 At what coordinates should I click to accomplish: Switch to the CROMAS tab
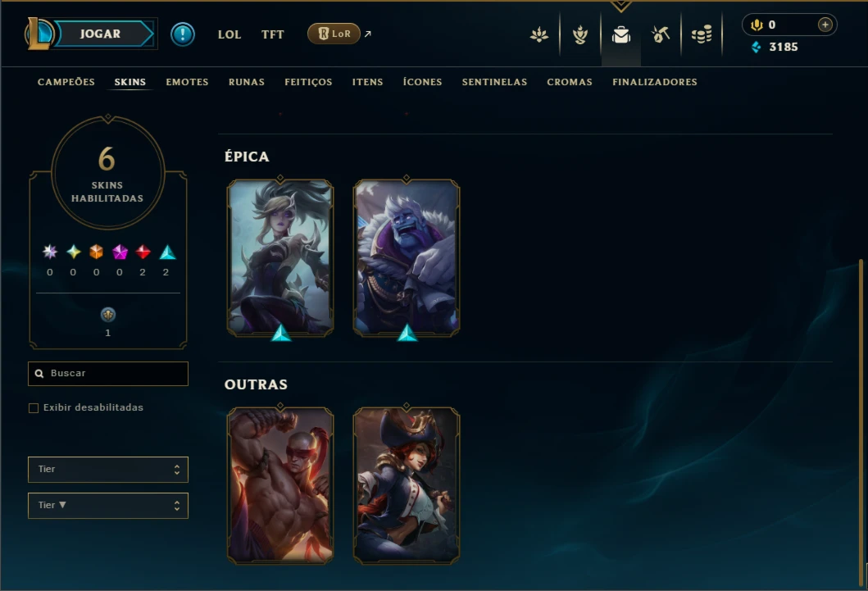(570, 82)
